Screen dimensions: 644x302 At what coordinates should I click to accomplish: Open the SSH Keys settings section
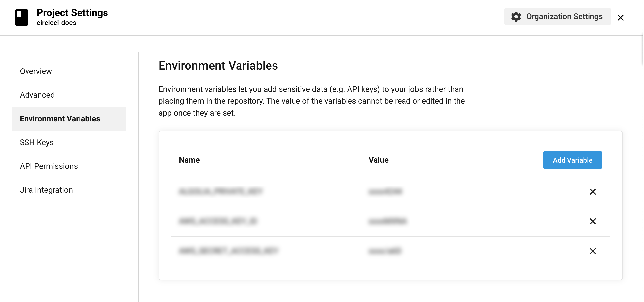point(37,142)
